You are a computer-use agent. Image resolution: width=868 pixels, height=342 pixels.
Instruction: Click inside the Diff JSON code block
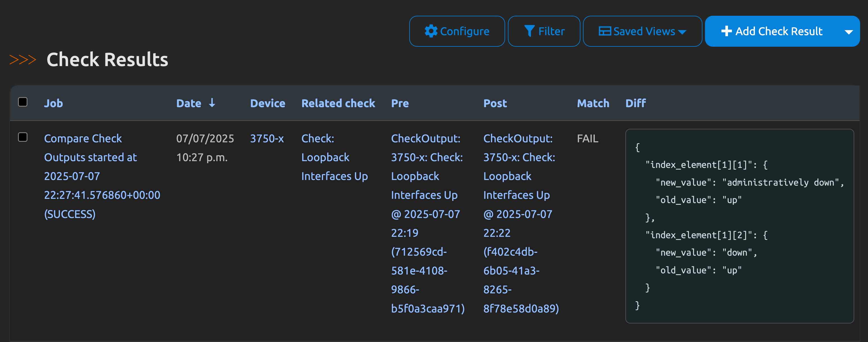point(739,226)
